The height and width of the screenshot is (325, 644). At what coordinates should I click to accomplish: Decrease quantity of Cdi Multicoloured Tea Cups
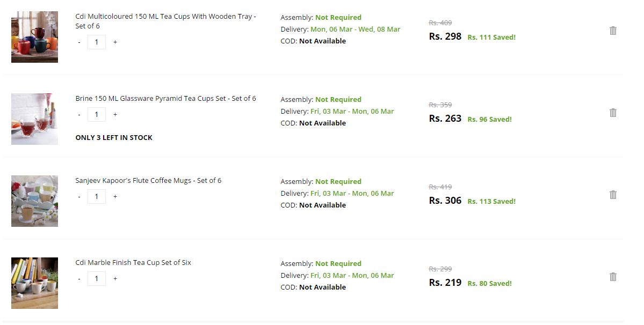(x=79, y=42)
